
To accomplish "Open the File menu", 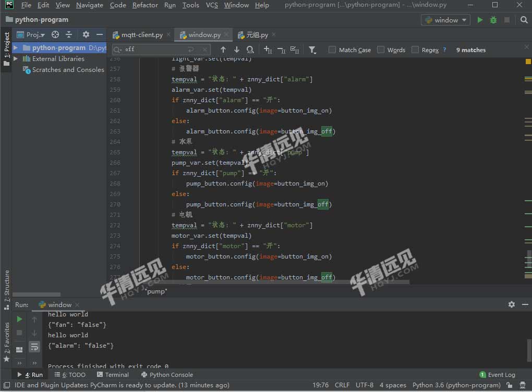I will coord(26,5).
